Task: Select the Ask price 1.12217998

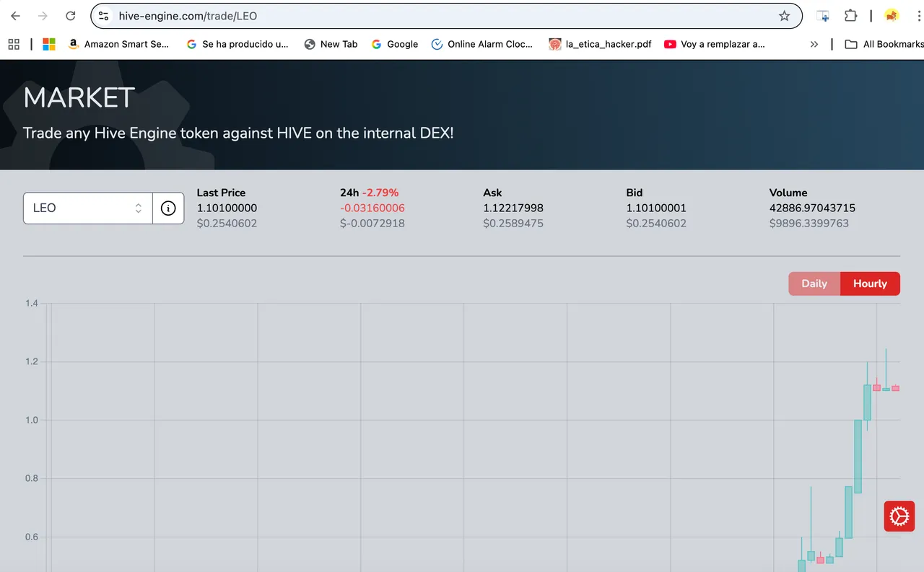Action: [513, 208]
